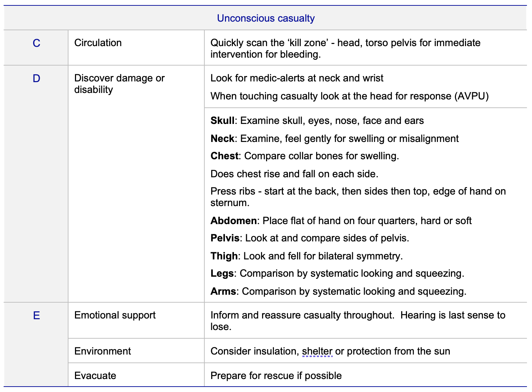The width and height of the screenshot is (532, 392).
Task: Click the letter C in first column
Action: [36, 43]
